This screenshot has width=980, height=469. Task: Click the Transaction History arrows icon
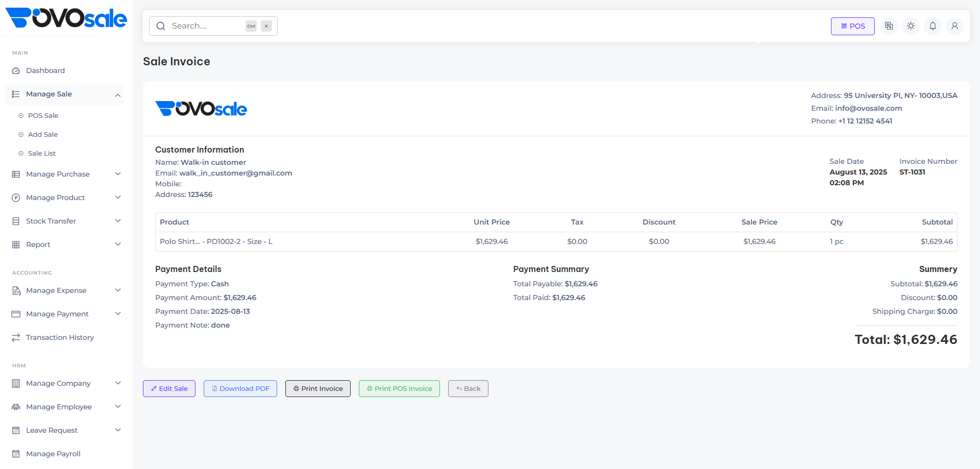click(16, 338)
